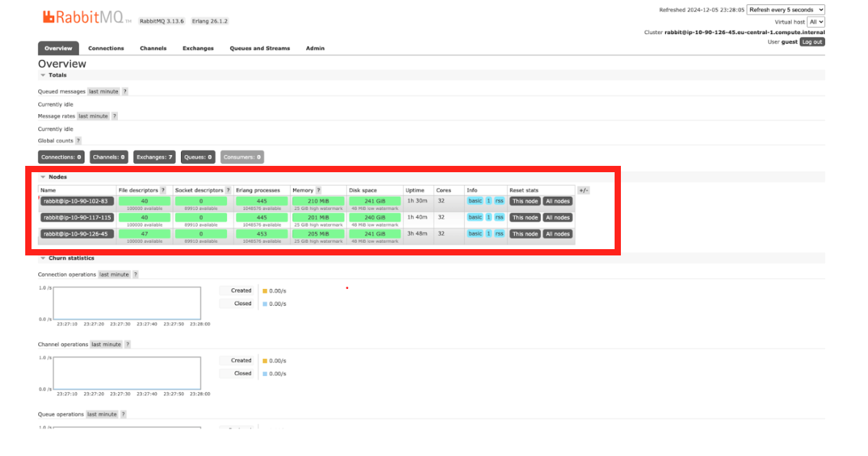Image resolution: width=868 pixels, height=456 pixels.
Task: Click rss tag for node ip-10-90-126-45
Action: (x=499, y=233)
